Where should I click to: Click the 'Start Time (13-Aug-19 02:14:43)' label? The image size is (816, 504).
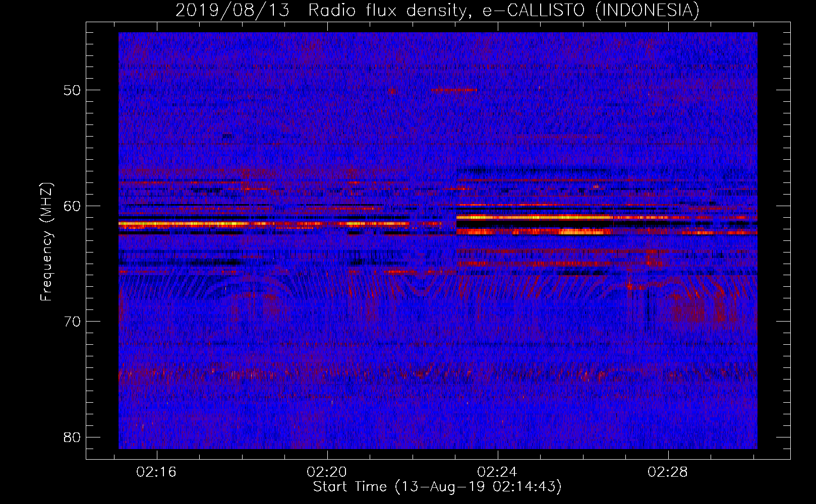point(437,487)
